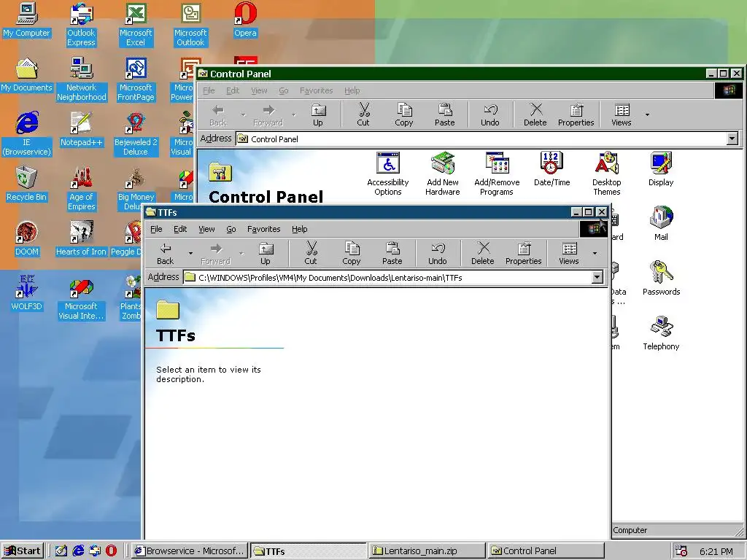This screenshot has height=560, width=747.
Task: Select Network Neighborhood desktop icon
Action: [81, 79]
